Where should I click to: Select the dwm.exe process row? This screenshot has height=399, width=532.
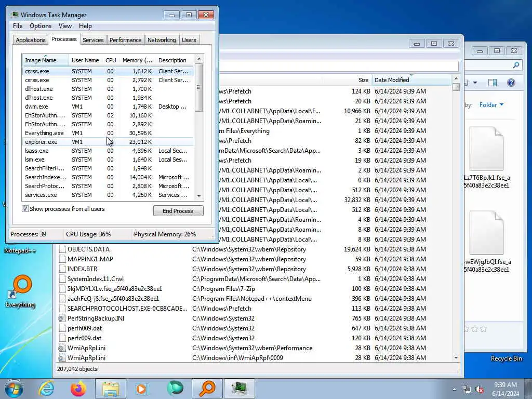(108, 107)
